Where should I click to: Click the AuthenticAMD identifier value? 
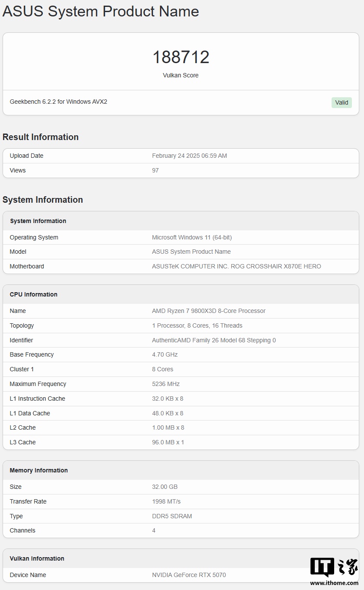pos(214,340)
